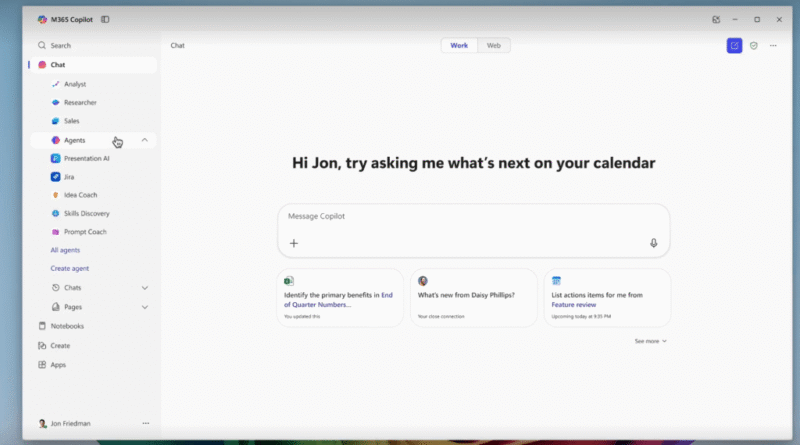Collapse the Agents section chevron
800x445 pixels.
145,140
